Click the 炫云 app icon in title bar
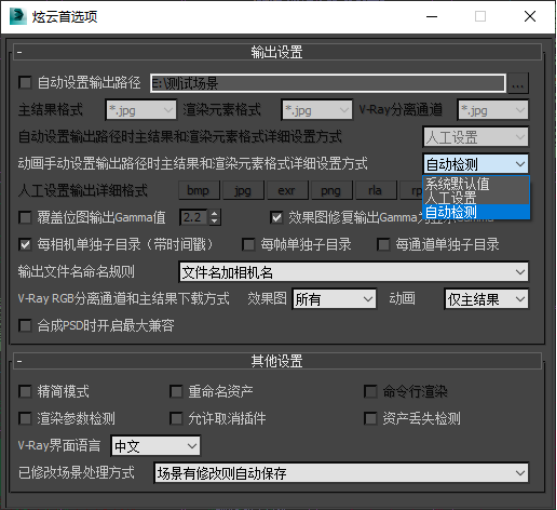557x510 pixels. tap(18, 16)
